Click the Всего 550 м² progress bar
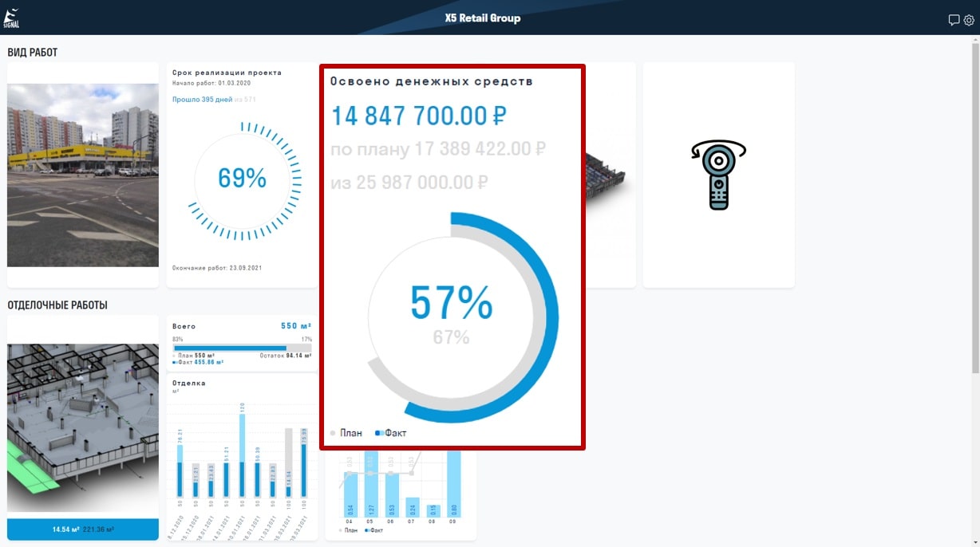Screen dimensions: 980x547 click(242, 348)
